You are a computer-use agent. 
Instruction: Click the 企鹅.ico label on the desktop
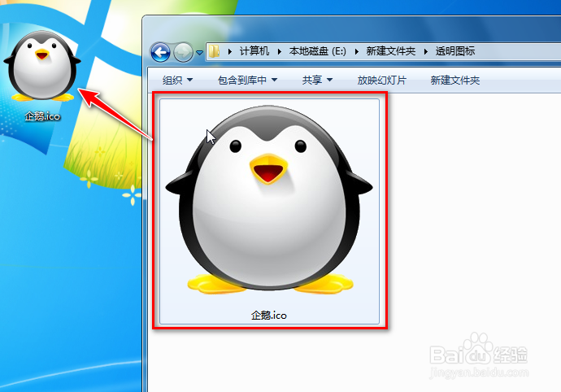click(x=42, y=116)
